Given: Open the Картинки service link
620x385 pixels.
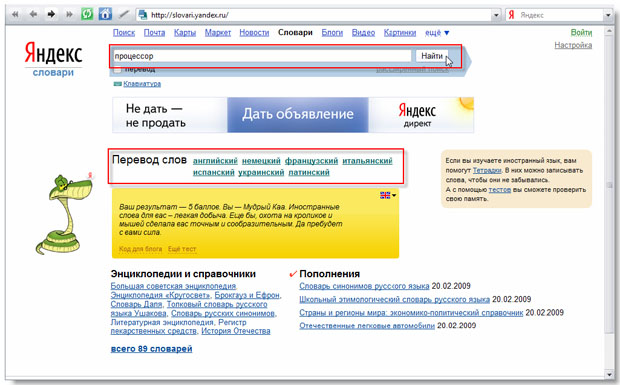Looking at the screenshot, I should click(400, 33).
